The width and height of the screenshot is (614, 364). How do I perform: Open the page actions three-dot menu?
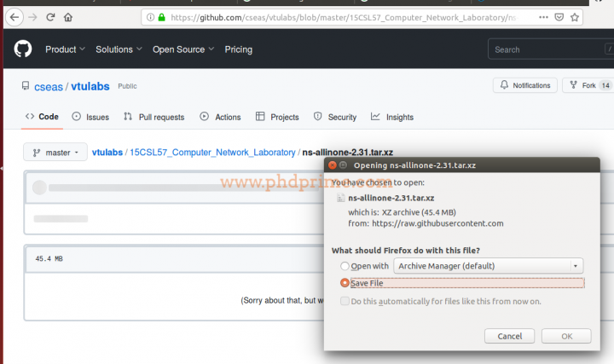click(542, 17)
